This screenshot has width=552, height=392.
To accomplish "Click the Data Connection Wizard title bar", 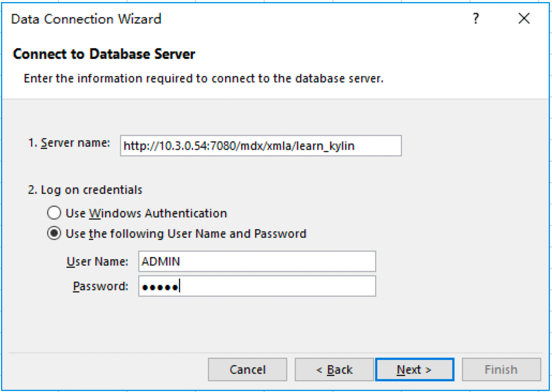I will (x=214, y=19).
